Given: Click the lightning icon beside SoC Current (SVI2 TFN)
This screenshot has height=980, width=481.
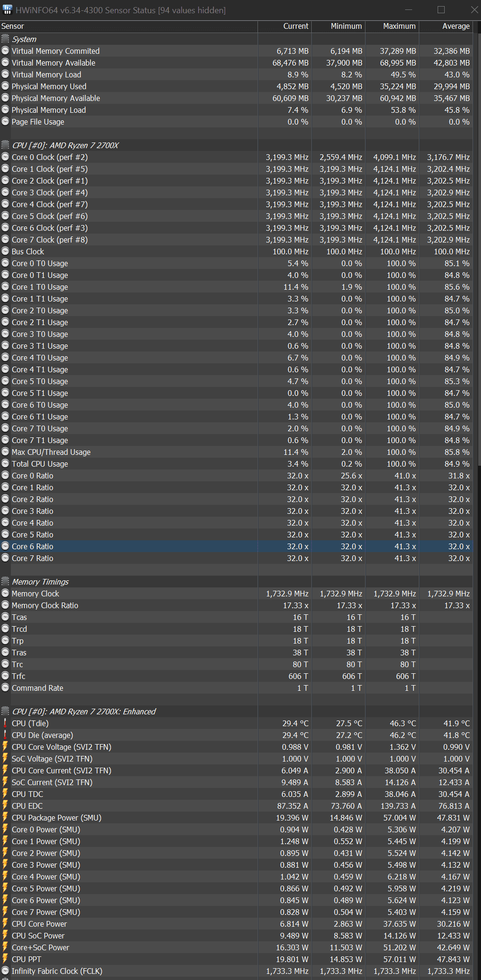Looking at the screenshot, I should pyautogui.click(x=5, y=782).
